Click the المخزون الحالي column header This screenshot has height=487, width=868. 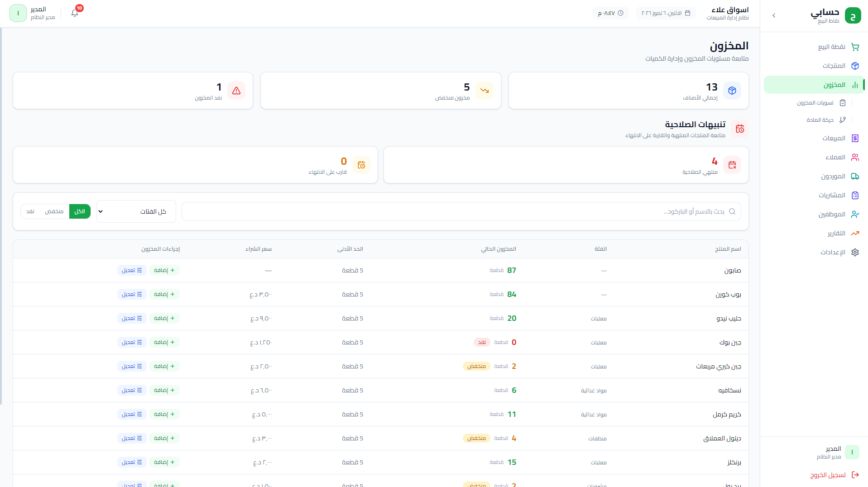point(499,249)
